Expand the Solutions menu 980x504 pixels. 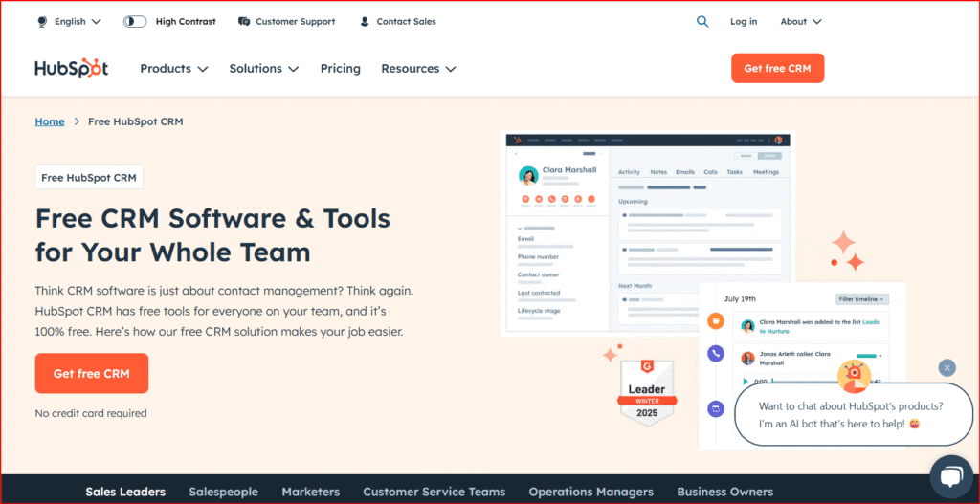click(264, 69)
